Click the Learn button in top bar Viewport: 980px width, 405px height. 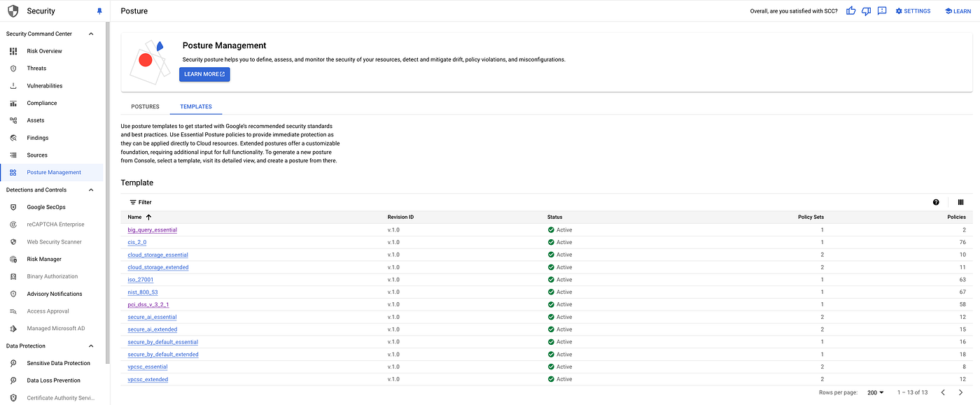958,11
